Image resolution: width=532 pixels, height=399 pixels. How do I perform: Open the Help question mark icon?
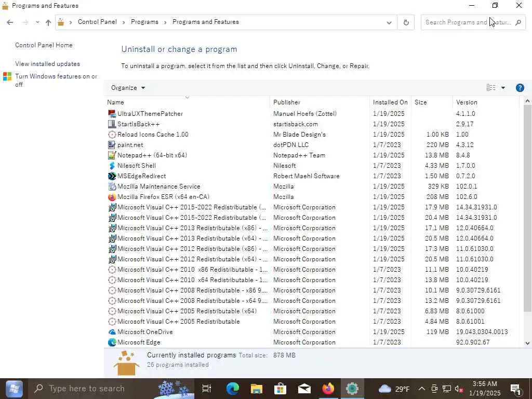[520, 88]
